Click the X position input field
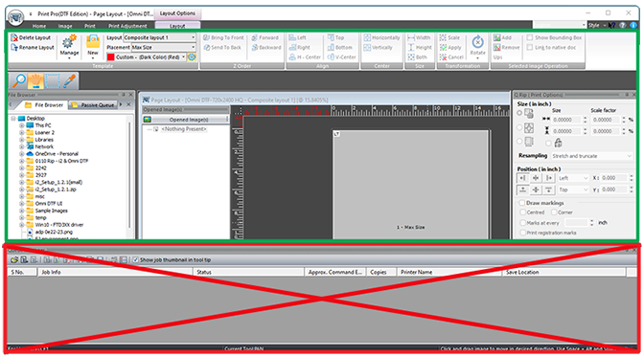 tap(614, 178)
